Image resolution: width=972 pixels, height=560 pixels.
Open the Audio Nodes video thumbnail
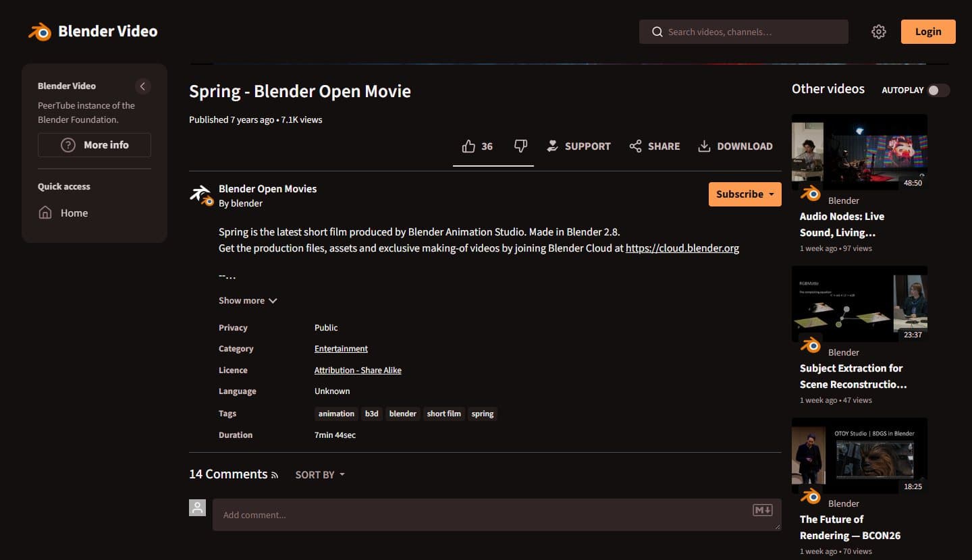click(x=859, y=152)
